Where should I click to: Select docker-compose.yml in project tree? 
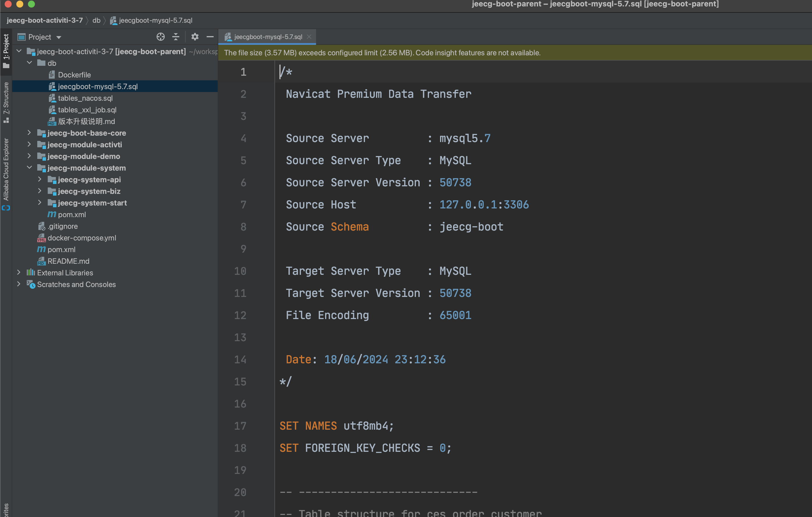(81, 238)
